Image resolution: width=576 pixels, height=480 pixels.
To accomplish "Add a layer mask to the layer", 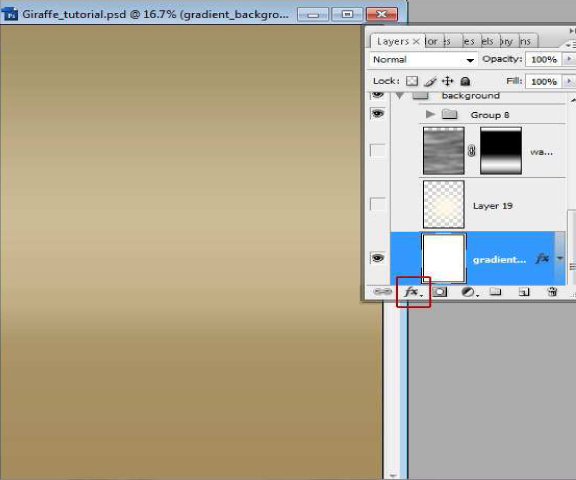I will tap(439, 292).
